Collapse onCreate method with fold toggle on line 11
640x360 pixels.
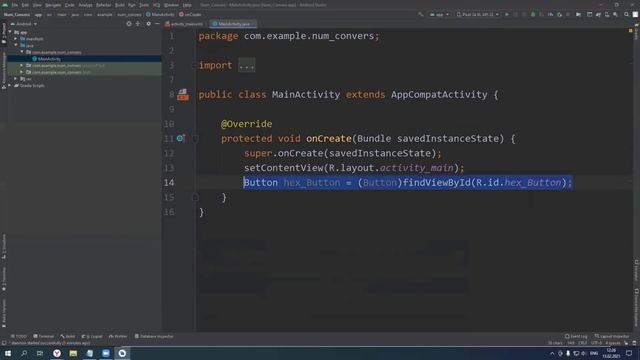196,139
